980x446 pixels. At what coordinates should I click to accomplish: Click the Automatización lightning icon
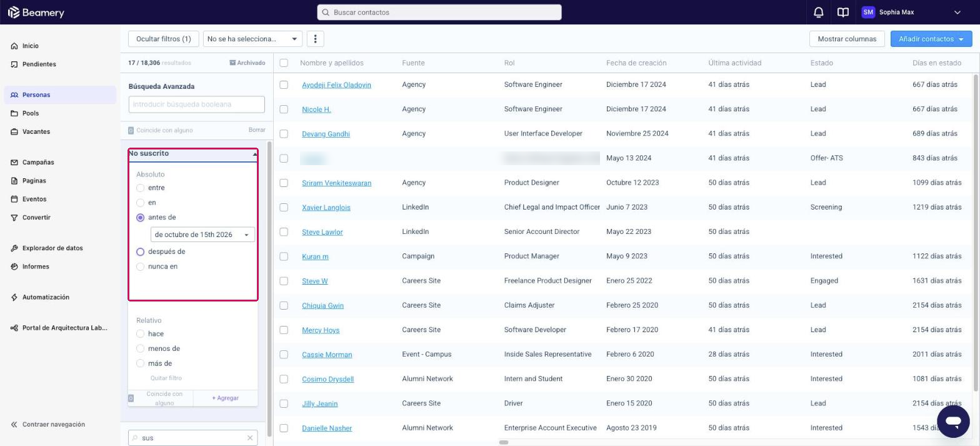(x=14, y=297)
